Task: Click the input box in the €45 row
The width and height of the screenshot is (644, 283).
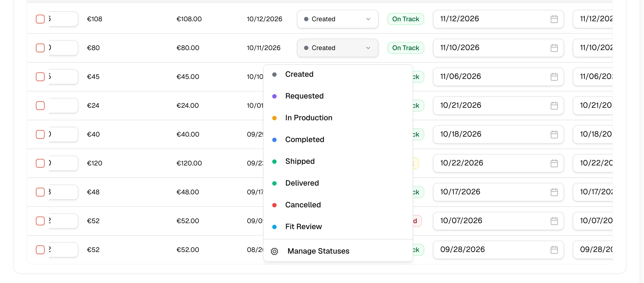Action: (63, 77)
